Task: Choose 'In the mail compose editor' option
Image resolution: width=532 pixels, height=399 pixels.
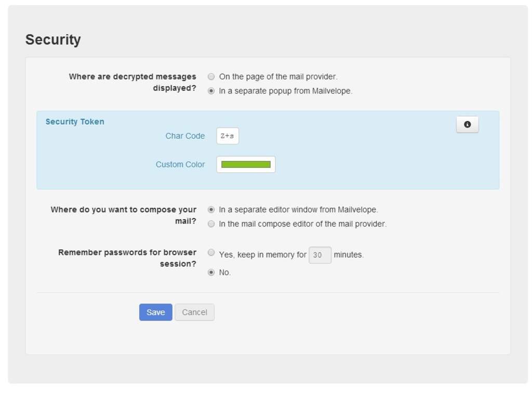Action: pos(211,224)
